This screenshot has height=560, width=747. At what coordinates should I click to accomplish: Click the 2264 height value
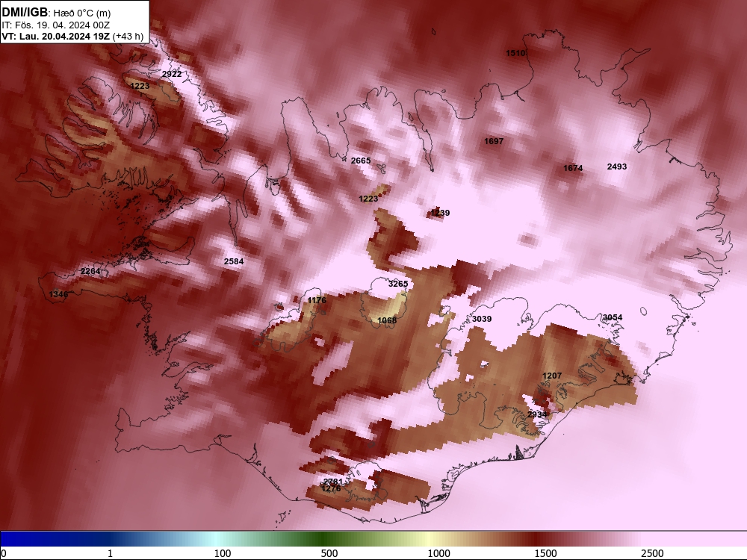pos(90,272)
